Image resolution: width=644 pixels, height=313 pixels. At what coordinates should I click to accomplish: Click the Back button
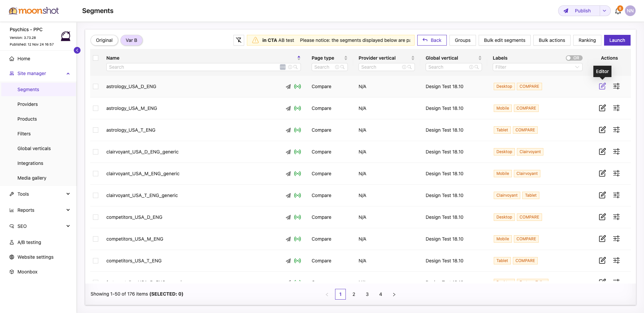[x=432, y=40]
